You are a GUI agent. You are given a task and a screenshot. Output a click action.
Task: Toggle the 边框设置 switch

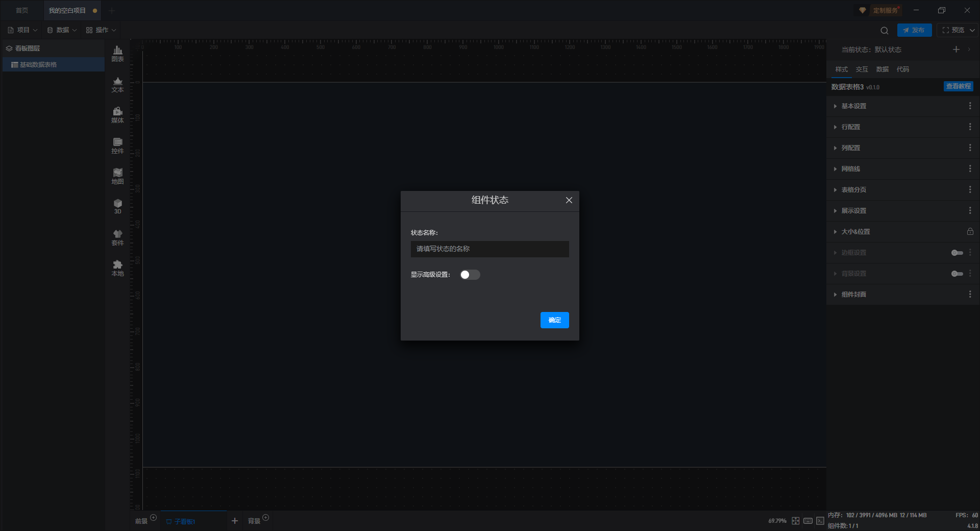point(957,253)
